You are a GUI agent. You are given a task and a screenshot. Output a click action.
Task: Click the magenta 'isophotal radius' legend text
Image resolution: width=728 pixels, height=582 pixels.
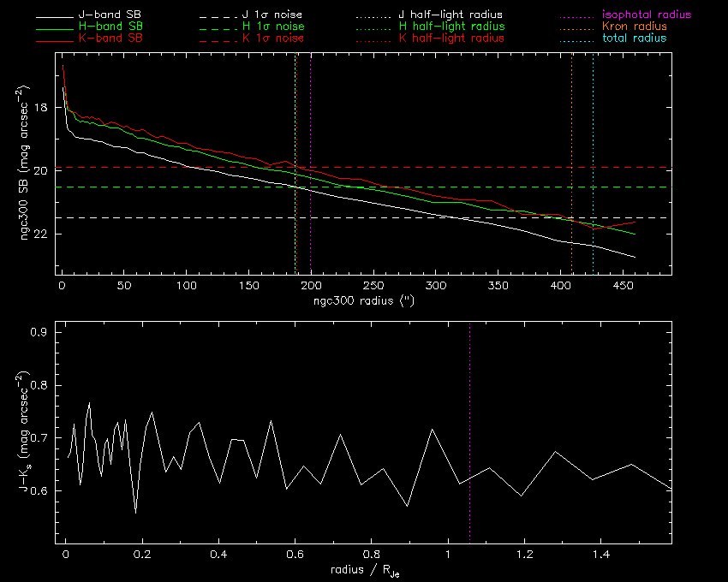[647, 15]
